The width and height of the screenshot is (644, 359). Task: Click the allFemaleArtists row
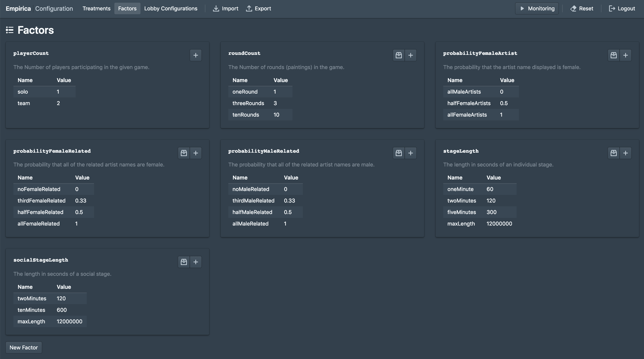(x=481, y=115)
